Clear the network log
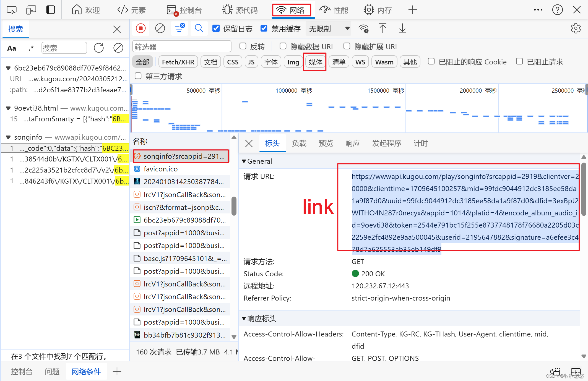This screenshot has height=381, width=588. [160, 28]
